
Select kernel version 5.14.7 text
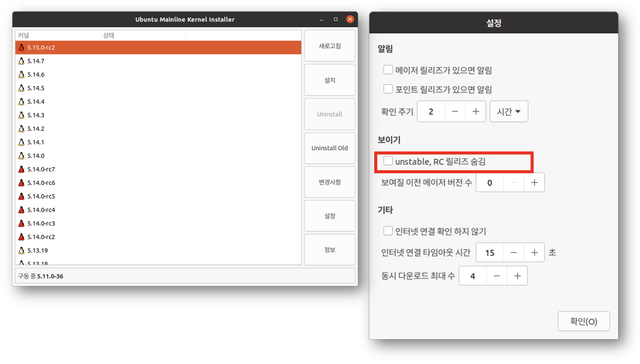pyautogui.click(x=35, y=61)
